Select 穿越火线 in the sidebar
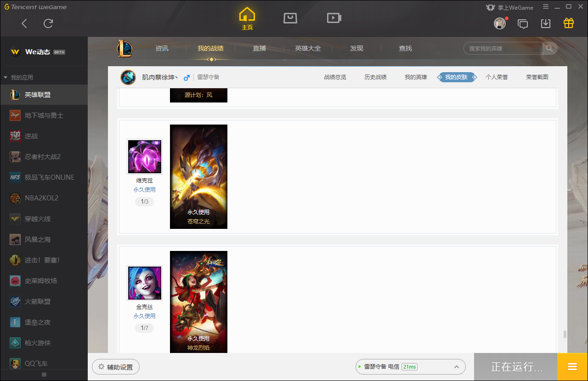 pyautogui.click(x=44, y=219)
